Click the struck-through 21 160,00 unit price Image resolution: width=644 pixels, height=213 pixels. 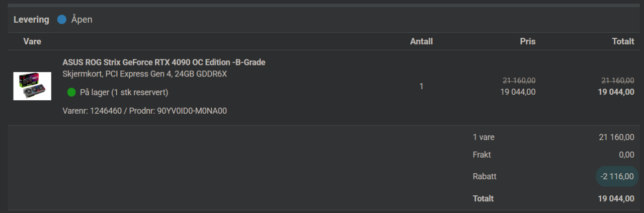click(x=519, y=80)
